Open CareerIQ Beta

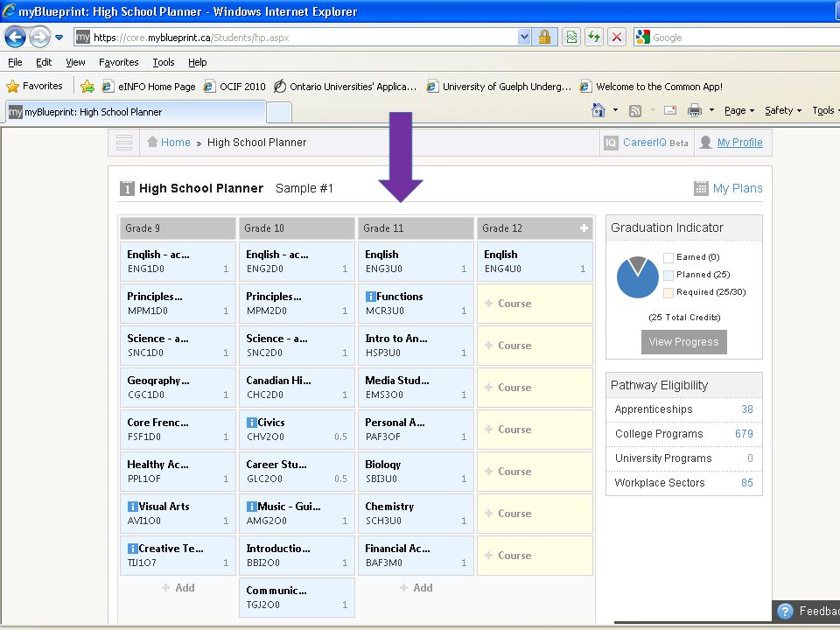[647, 143]
